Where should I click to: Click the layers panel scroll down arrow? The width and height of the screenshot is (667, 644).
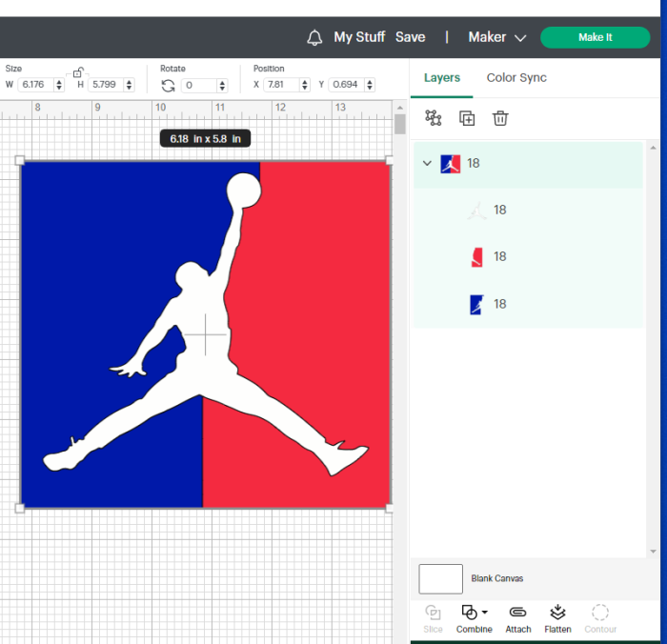653,552
